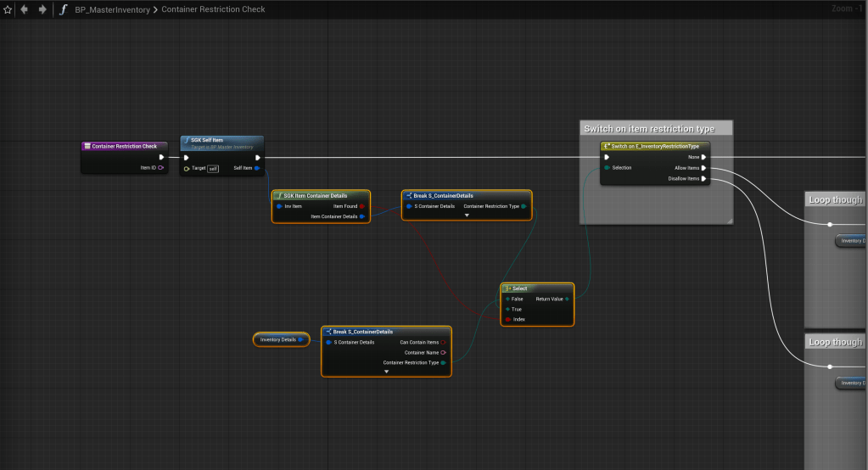
Task: Click the Index pin on Select node
Action: point(507,320)
